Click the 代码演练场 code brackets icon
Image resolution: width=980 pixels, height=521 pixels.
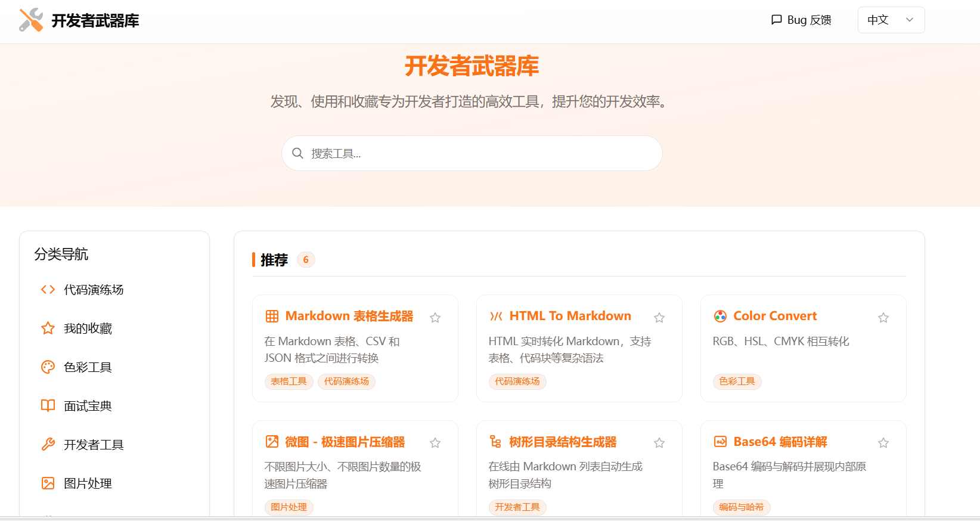point(48,290)
